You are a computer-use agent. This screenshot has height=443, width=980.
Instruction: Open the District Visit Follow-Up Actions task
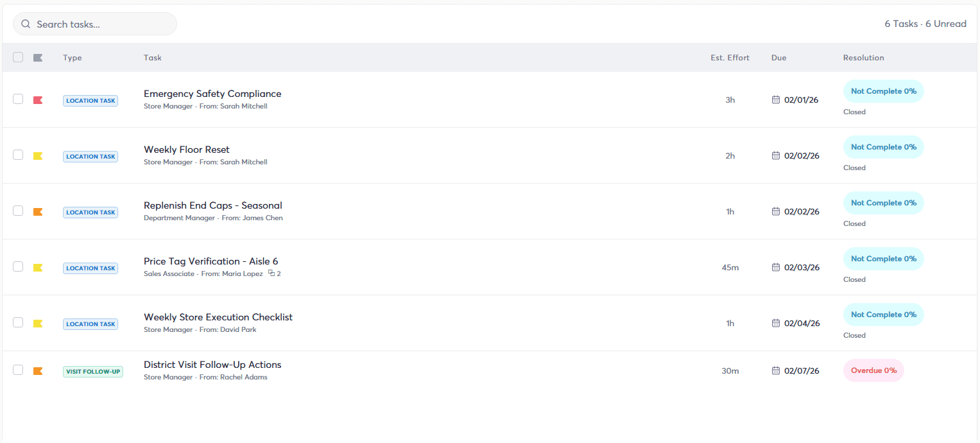(x=212, y=365)
